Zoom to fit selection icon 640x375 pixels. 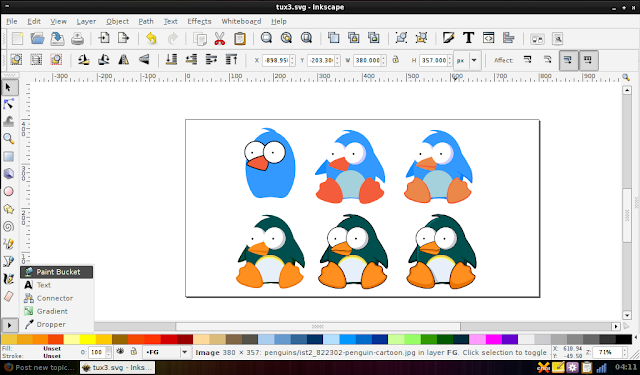tap(267, 38)
